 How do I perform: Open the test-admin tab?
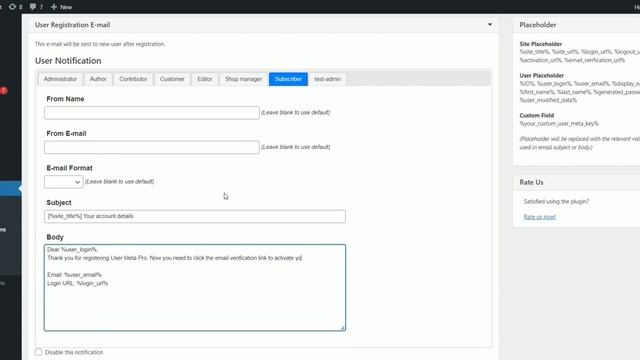(x=327, y=79)
